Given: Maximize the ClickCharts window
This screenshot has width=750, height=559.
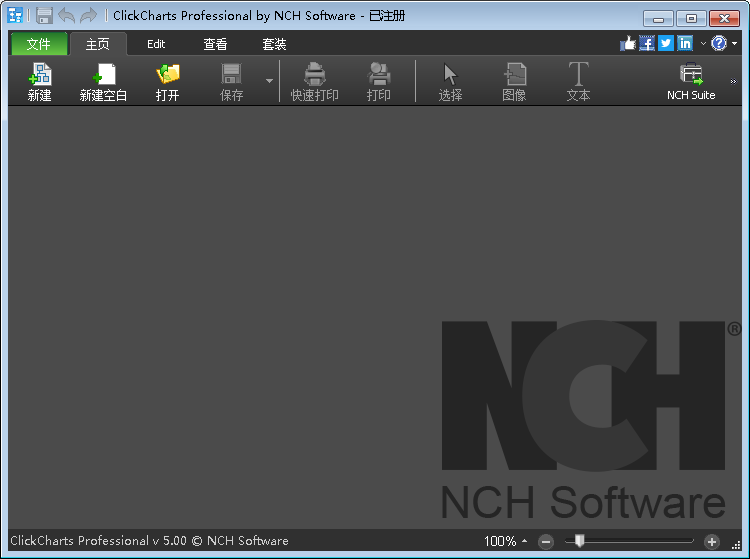Looking at the screenshot, I should point(691,19).
